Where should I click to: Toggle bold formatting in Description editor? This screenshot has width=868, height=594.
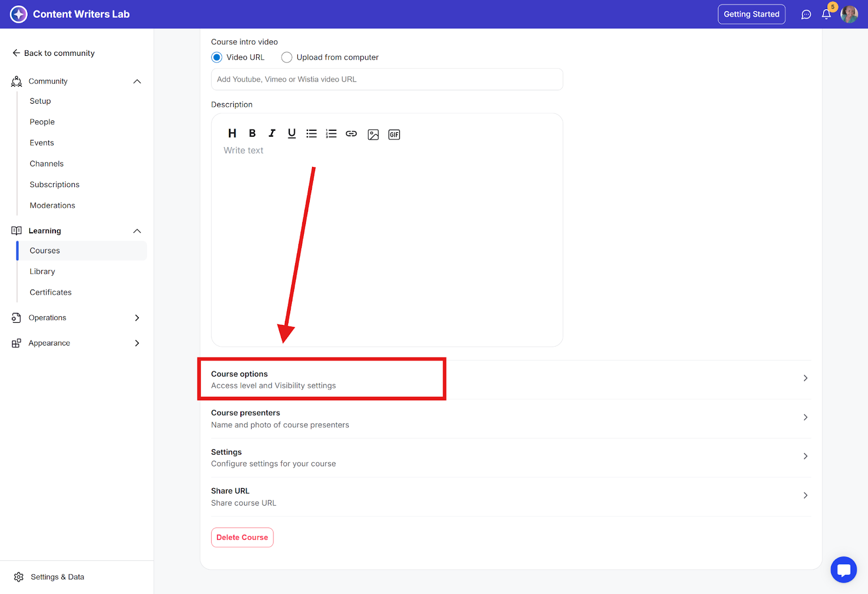coord(252,133)
